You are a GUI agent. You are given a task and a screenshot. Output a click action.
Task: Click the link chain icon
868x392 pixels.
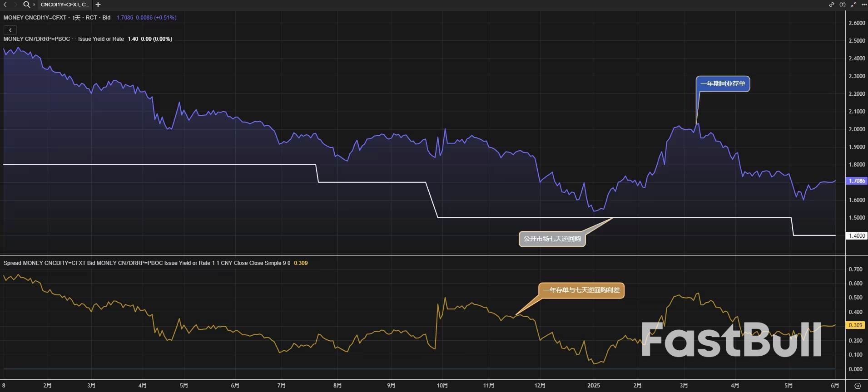click(x=832, y=5)
